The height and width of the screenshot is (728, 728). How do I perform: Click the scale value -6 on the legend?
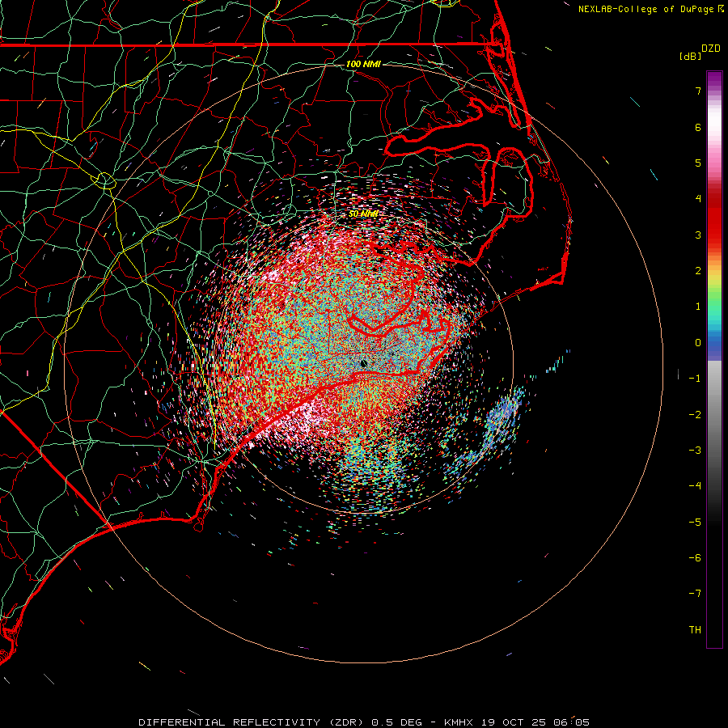pos(695,558)
